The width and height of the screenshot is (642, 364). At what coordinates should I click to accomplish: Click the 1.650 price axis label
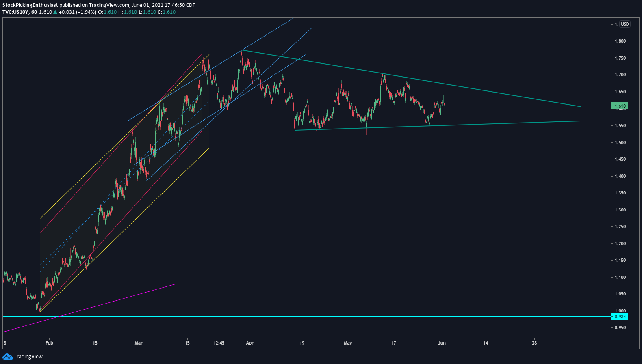(620, 92)
